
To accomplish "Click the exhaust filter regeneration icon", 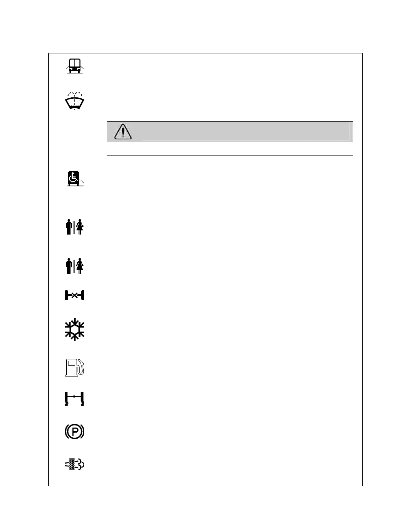I will 74,464.
